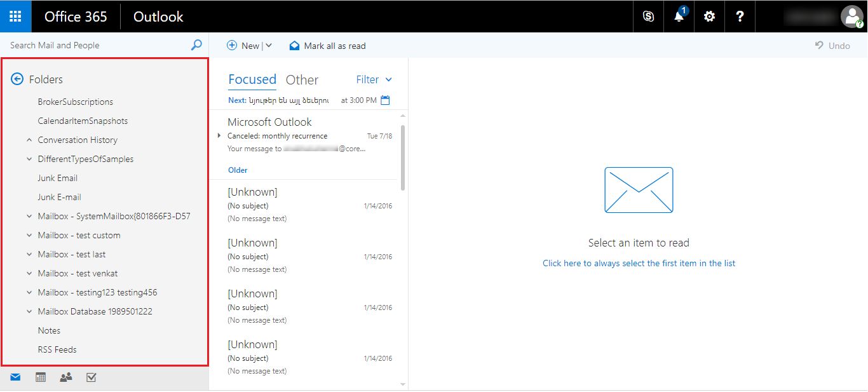
Task: Open the settings gear icon
Action: pyautogui.click(x=709, y=17)
